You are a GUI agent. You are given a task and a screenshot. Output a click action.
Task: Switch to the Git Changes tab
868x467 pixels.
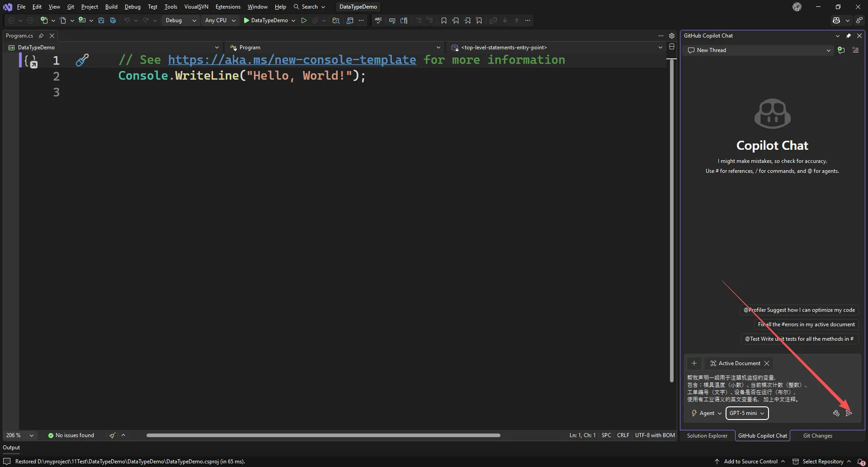[x=817, y=436]
